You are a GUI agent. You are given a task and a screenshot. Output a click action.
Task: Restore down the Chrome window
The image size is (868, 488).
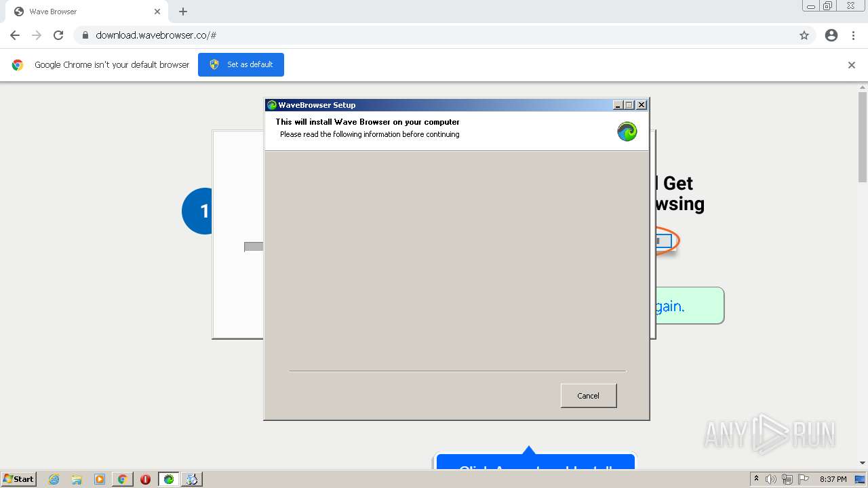pyautogui.click(x=828, y=5)
